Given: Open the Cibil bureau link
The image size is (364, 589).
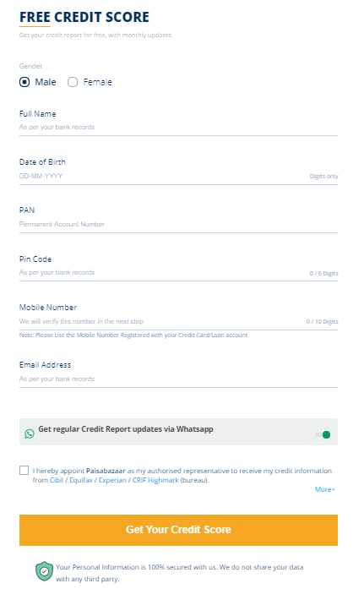Looking at the screenshot, I should 57,480.
